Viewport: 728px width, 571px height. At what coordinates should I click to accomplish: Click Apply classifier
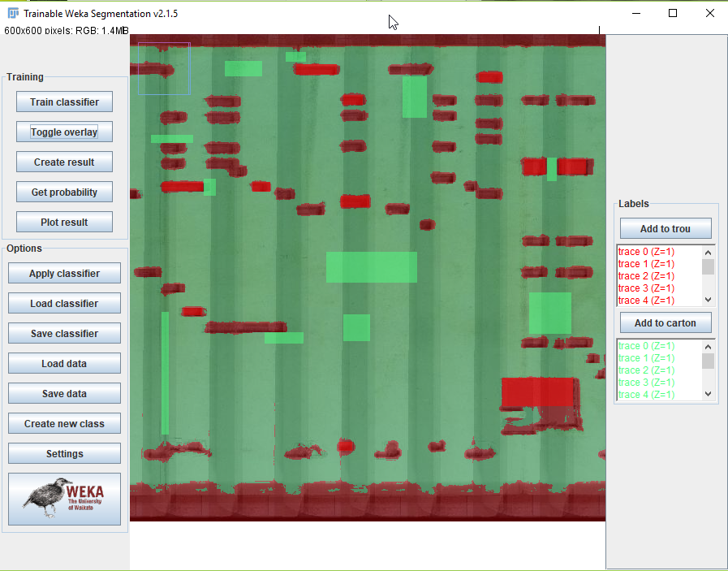[x=64, y=274]
